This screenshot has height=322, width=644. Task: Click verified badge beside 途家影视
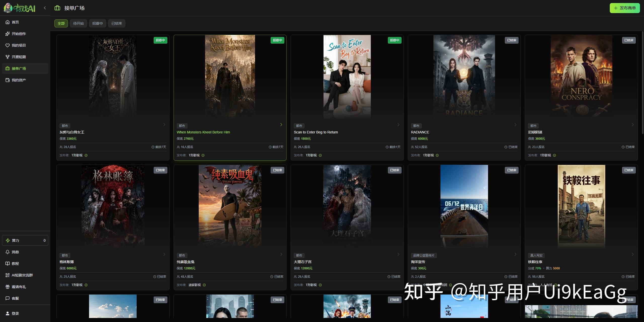pos(204,285)
